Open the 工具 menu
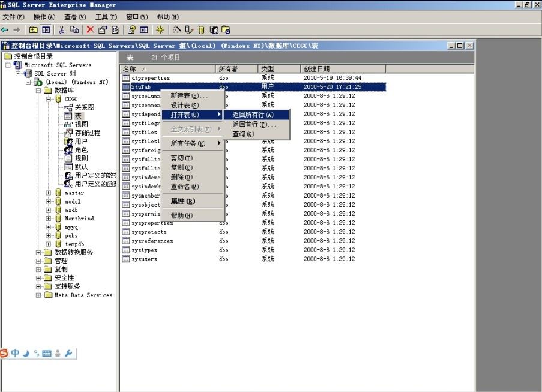 [106, 17]
